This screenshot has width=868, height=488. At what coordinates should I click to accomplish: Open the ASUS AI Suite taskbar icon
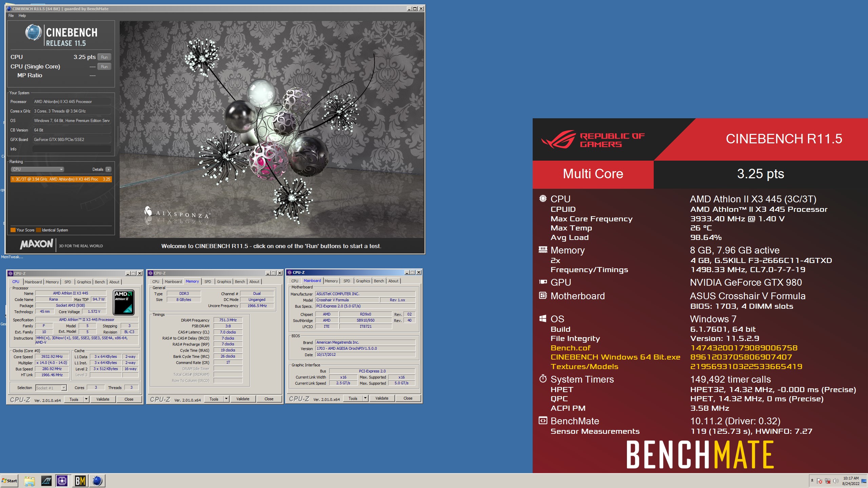coord(46,481)
